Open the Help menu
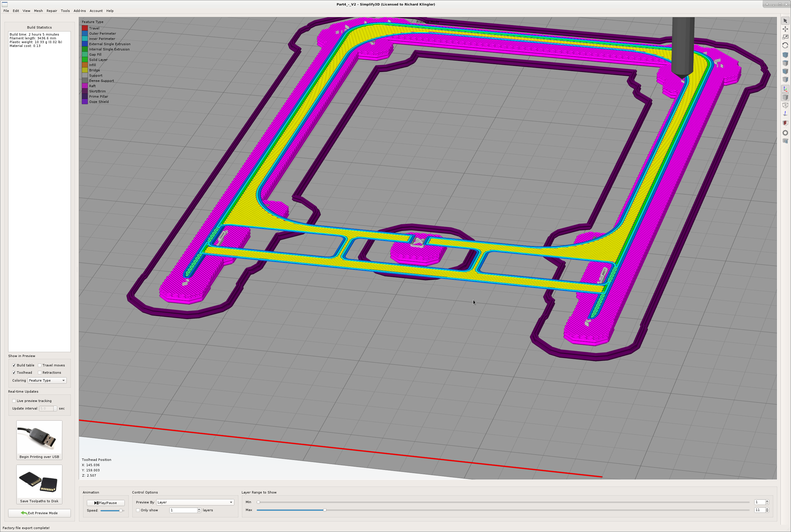791x532 pixels. pyautogui.click(x=110, y=11)
